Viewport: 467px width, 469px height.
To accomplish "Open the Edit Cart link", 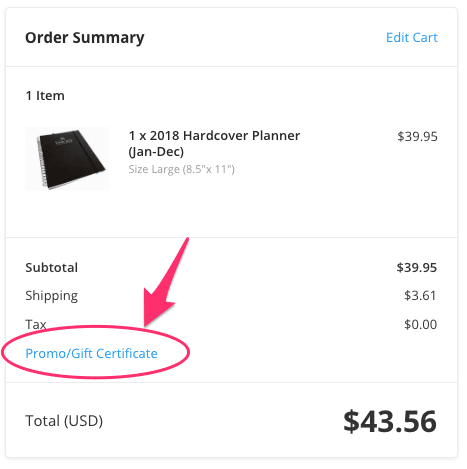I will 412,38.
